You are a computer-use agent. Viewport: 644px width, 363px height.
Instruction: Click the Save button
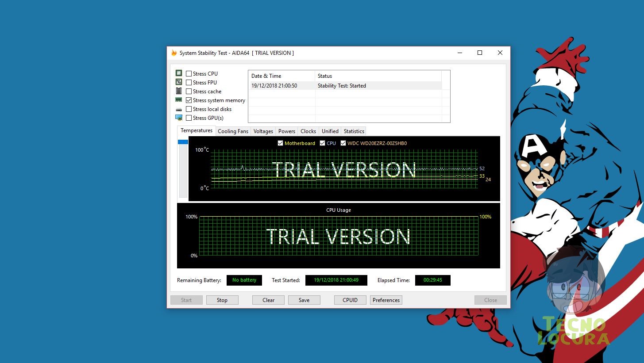(304, 300)
